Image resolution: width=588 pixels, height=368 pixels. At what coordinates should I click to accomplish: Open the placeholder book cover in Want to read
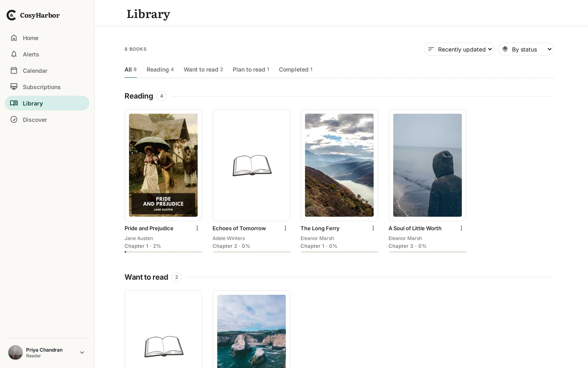tap(163, 330)
